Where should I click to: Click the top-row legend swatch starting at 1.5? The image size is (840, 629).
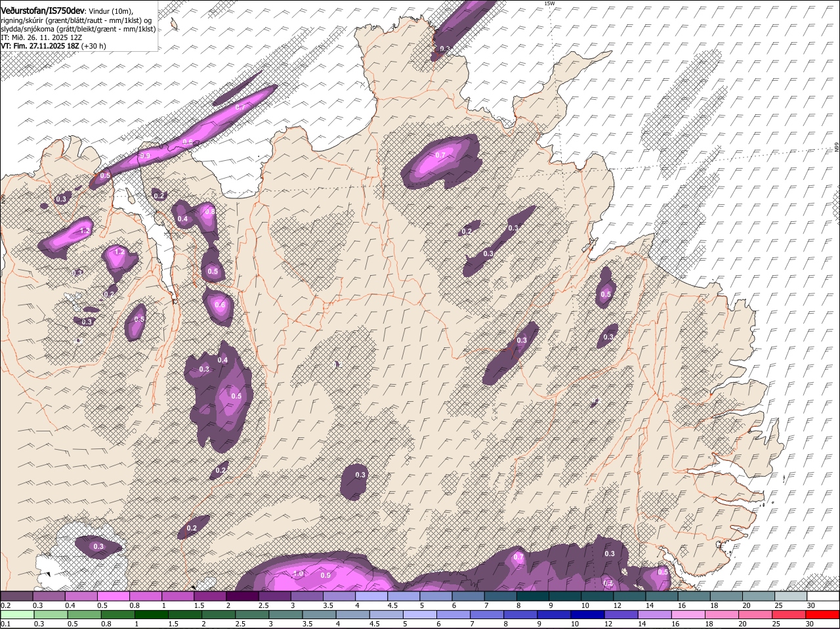210,596
